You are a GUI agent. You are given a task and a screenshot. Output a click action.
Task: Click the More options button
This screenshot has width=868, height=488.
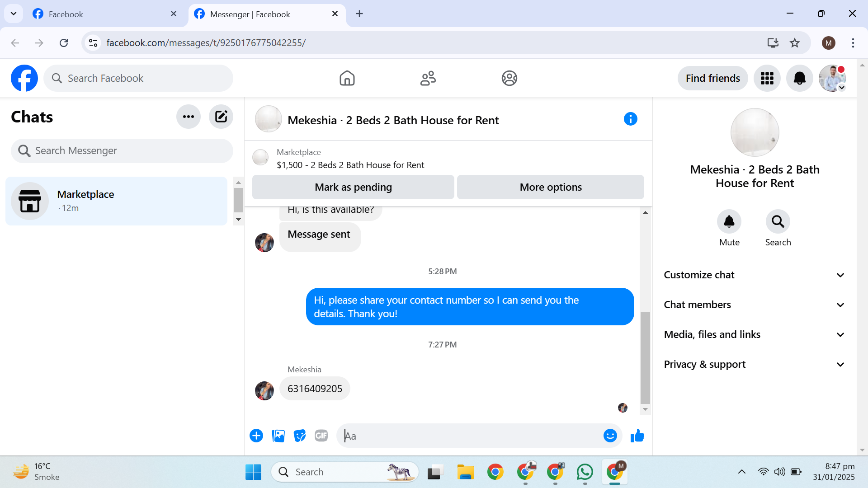(x=551, y=187)
